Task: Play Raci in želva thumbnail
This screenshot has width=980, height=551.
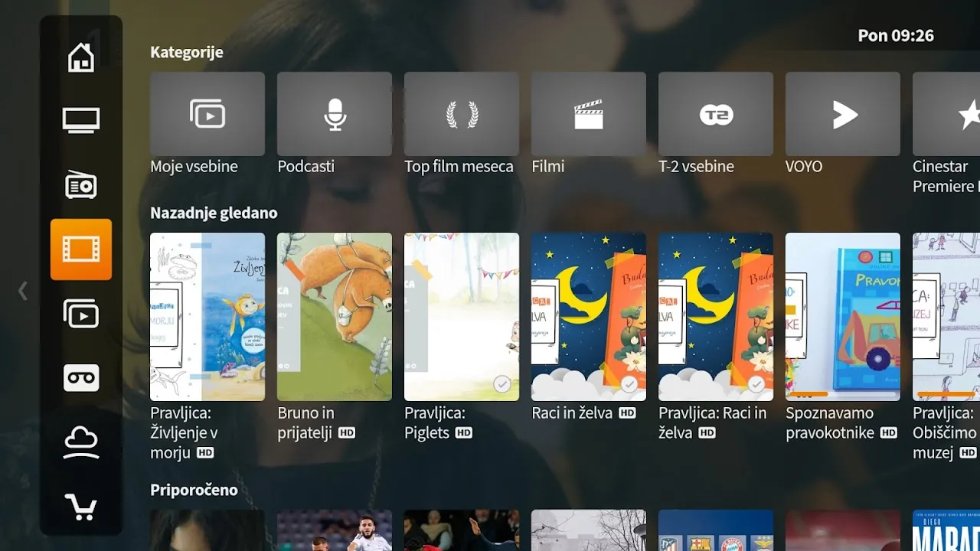Action: pos(589,317)
